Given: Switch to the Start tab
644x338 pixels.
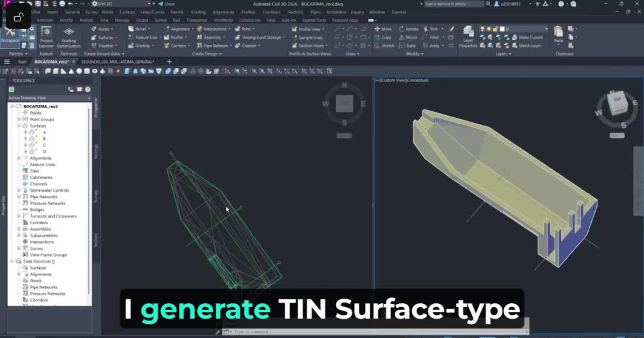Looking at the screenshot, I should [x=22, y=62].
